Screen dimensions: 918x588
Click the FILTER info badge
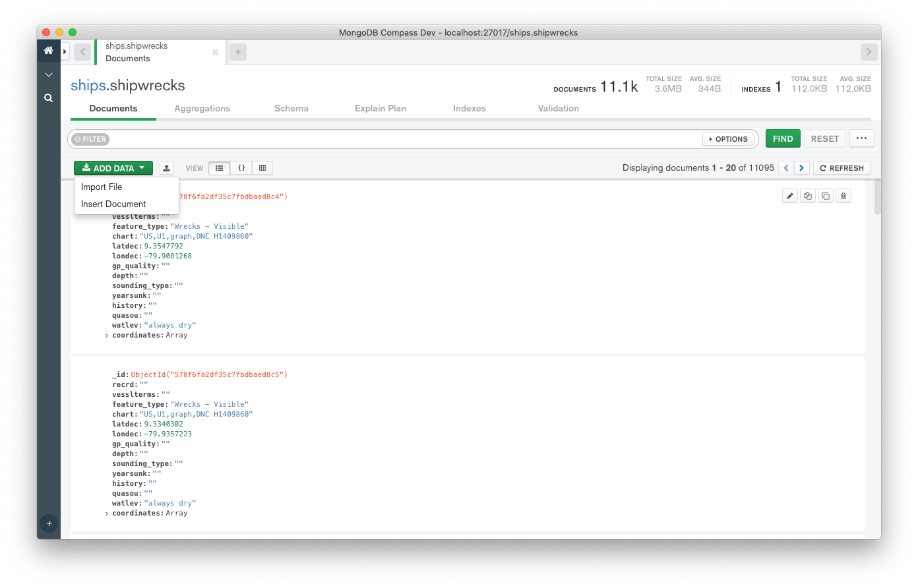click(x=90, y=139)
